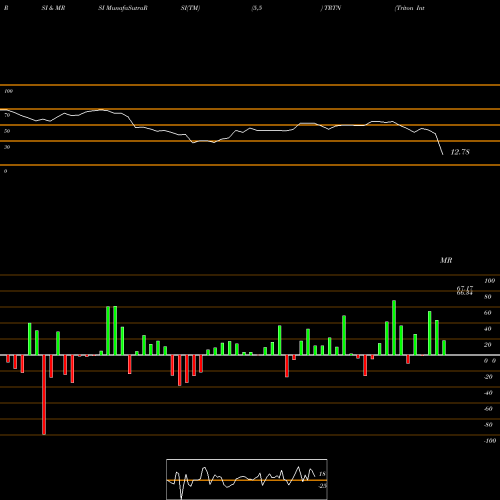
Task: Click the 60 label on MR axis
Action: pyautogui.click(x=487, y=313)
